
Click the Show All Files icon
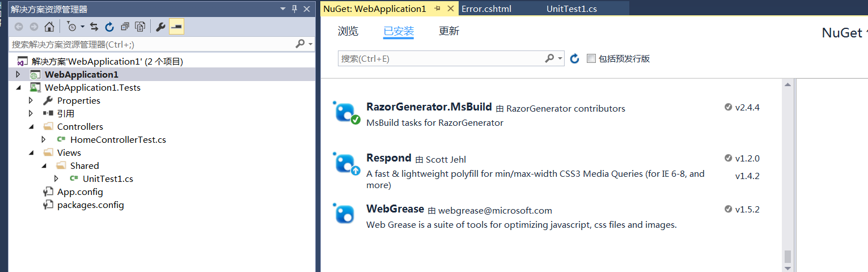pos(140,27)
